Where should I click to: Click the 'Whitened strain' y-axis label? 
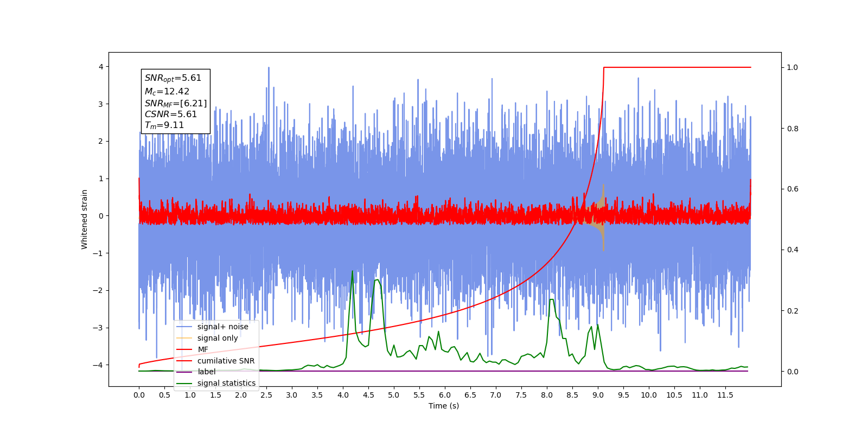85,219
